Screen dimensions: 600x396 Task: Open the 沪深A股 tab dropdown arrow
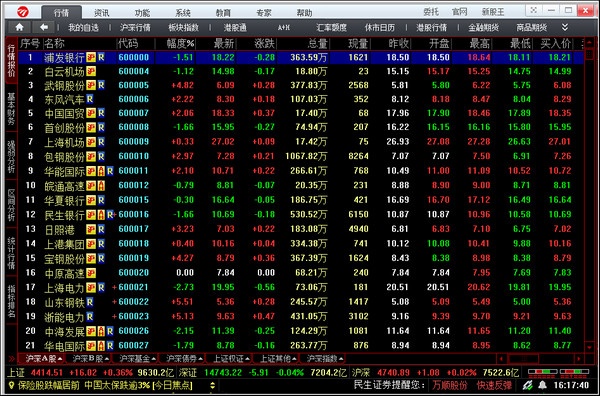60,359
